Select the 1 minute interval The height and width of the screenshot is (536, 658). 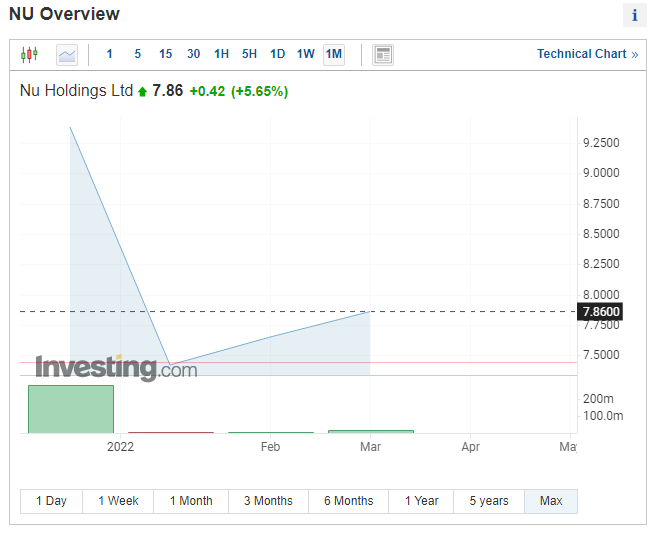110,54
